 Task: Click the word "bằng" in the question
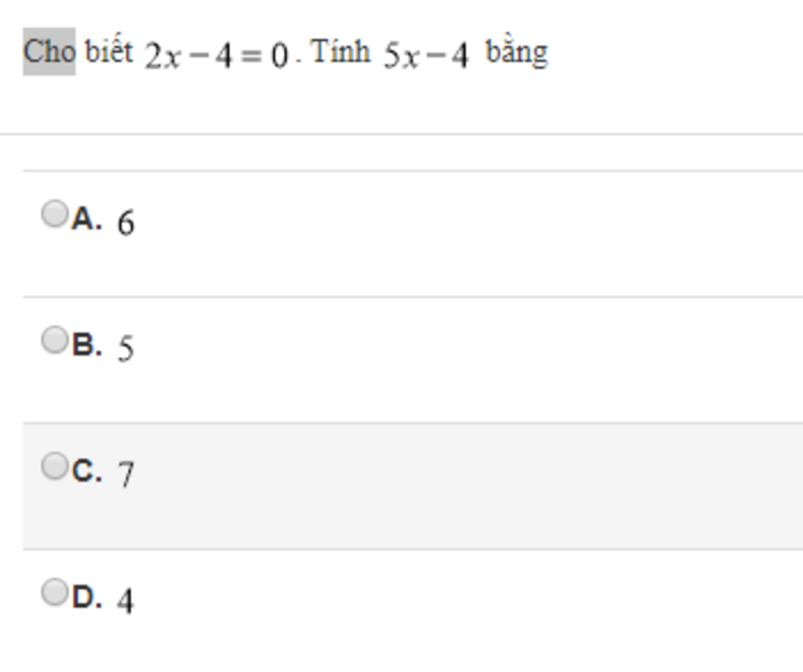[x=516, y=53]
